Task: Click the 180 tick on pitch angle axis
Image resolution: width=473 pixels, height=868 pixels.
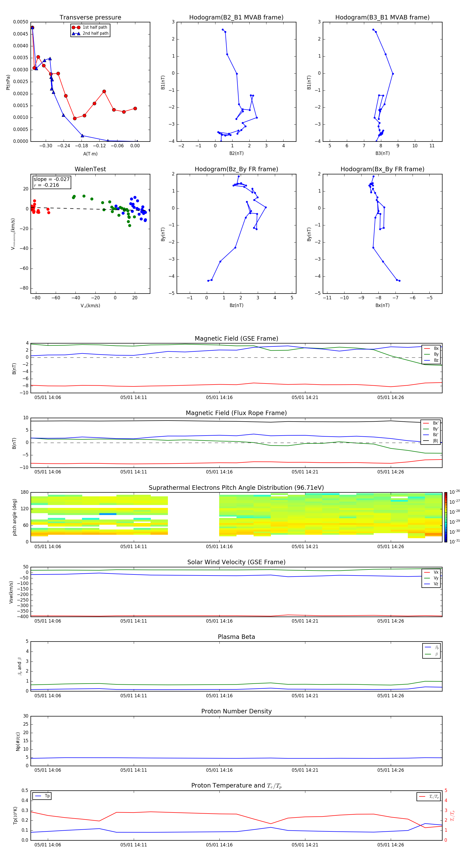Action: tap(25, 492)
